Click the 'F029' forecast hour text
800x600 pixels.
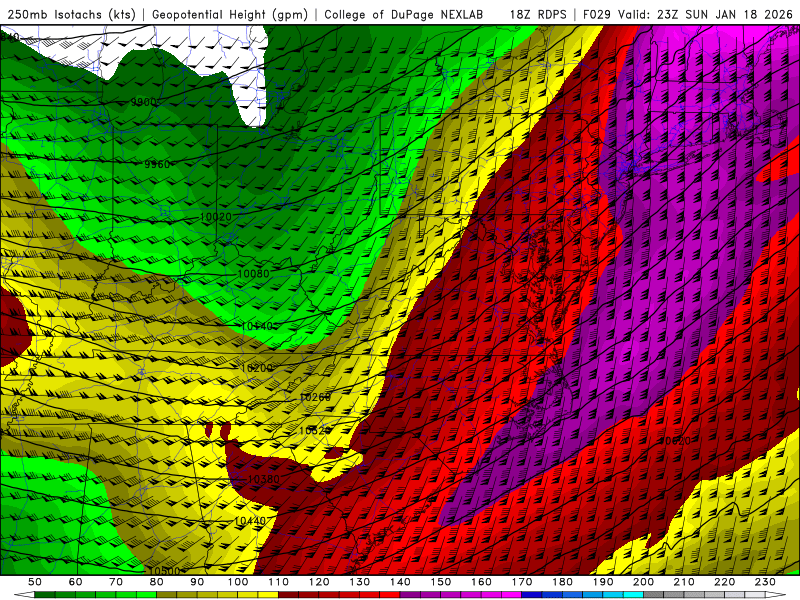point(596,15)
